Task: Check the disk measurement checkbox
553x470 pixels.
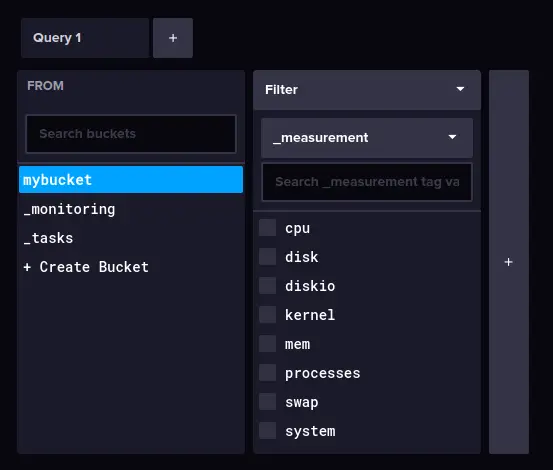Action: click(267, 257)
